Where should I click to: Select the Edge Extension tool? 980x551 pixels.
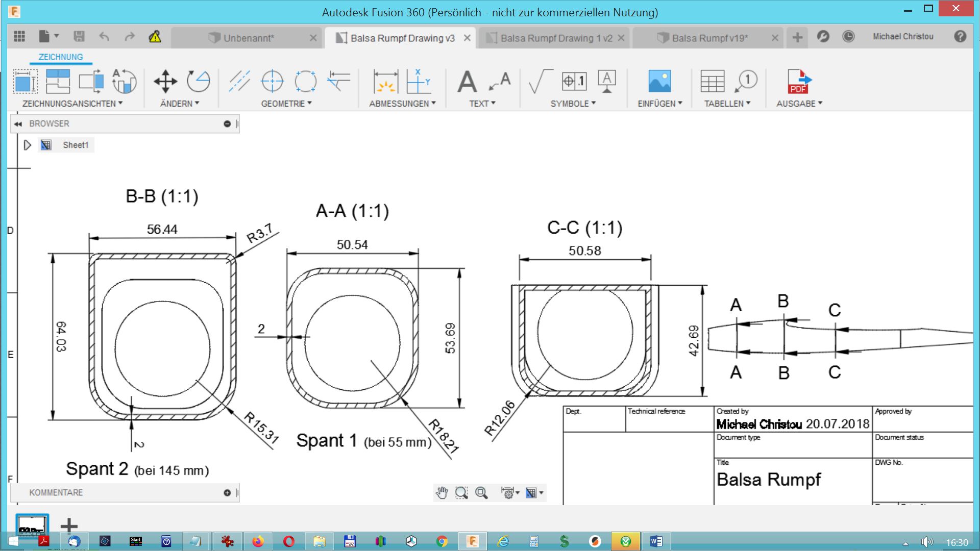[338, 81]
